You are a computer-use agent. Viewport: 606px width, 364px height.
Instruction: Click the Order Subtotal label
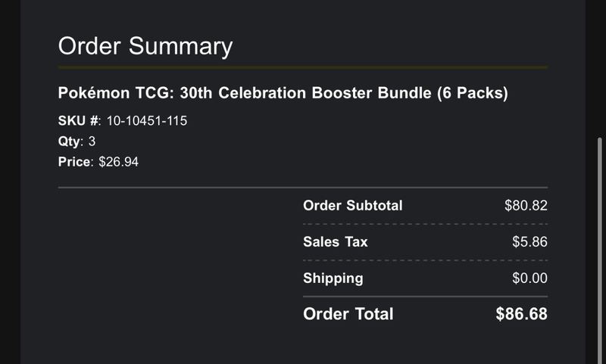pyautogui.click(x=353, y=205)
